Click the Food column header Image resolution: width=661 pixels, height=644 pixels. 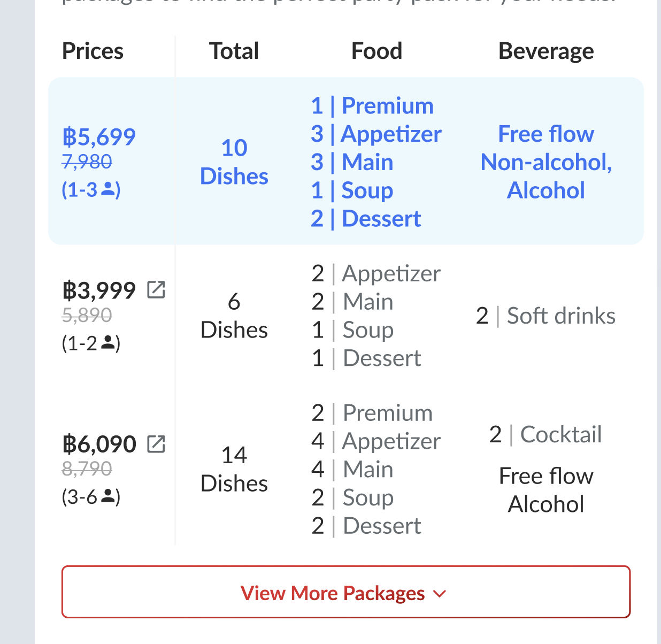[376, 51]
